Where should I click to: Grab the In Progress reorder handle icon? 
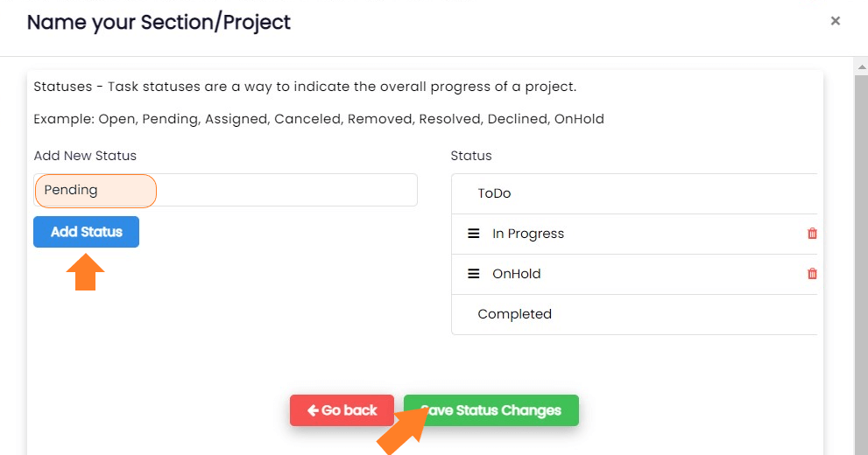pos(474,234)
